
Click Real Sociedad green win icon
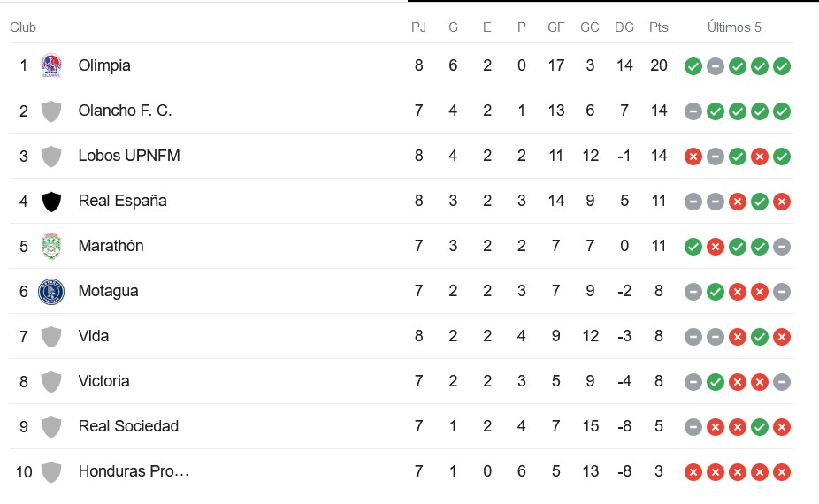[760, 427]
